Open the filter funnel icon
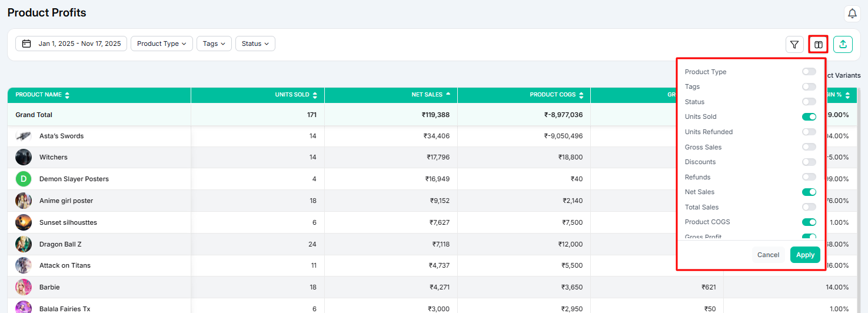This screenshot has height=313, width=868. 794,44
